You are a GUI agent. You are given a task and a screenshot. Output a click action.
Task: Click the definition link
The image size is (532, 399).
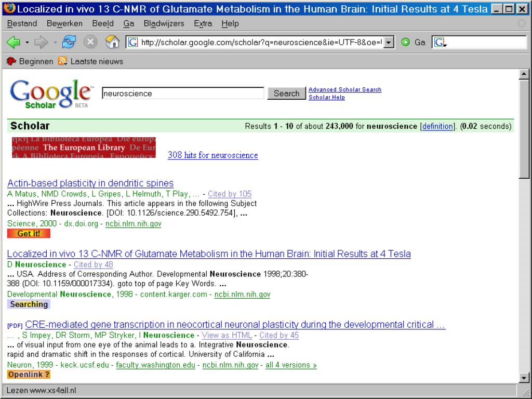coord(437,126)
